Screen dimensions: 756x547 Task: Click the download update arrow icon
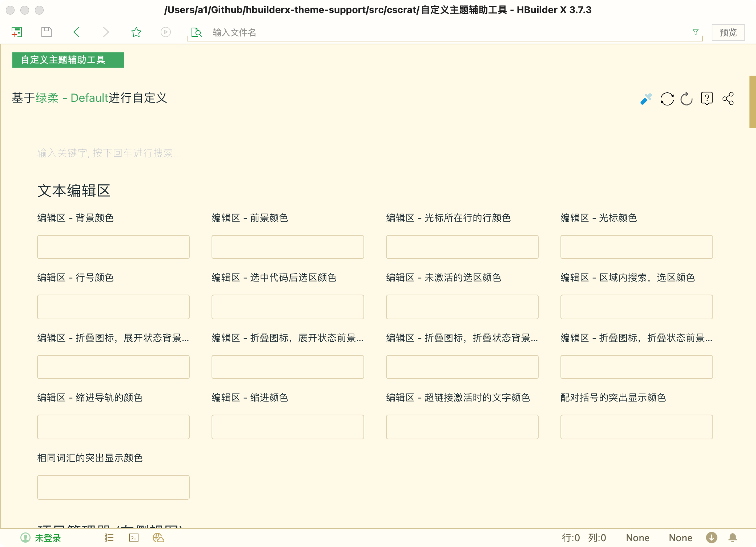[x=712, y=538]
